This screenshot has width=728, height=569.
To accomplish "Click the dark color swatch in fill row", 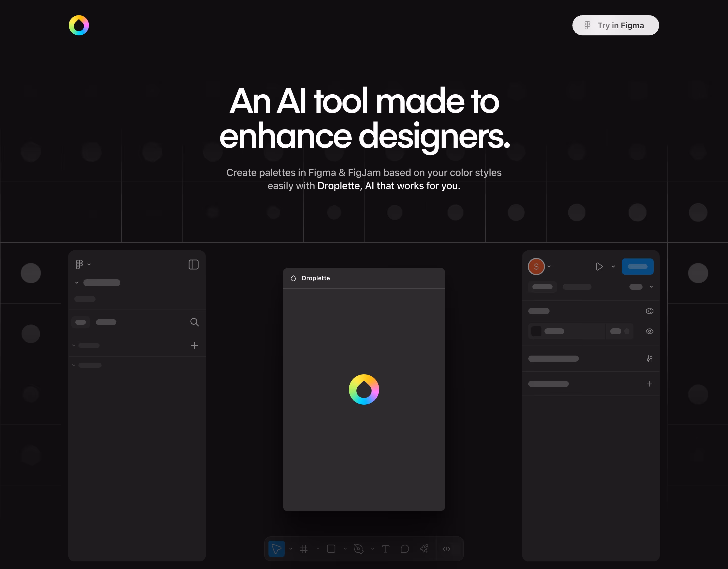I will click(x=536, y=332).
